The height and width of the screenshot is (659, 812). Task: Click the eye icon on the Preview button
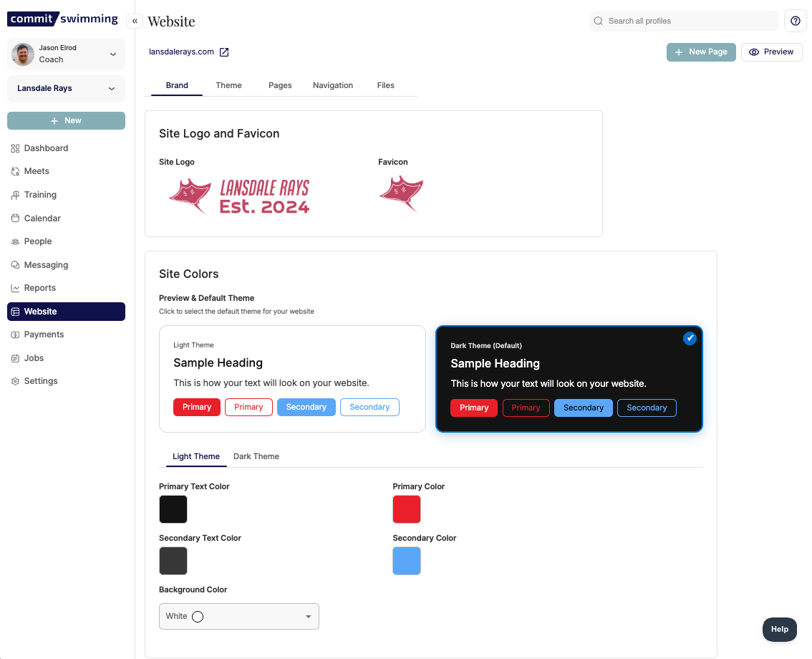pos(754,52)
